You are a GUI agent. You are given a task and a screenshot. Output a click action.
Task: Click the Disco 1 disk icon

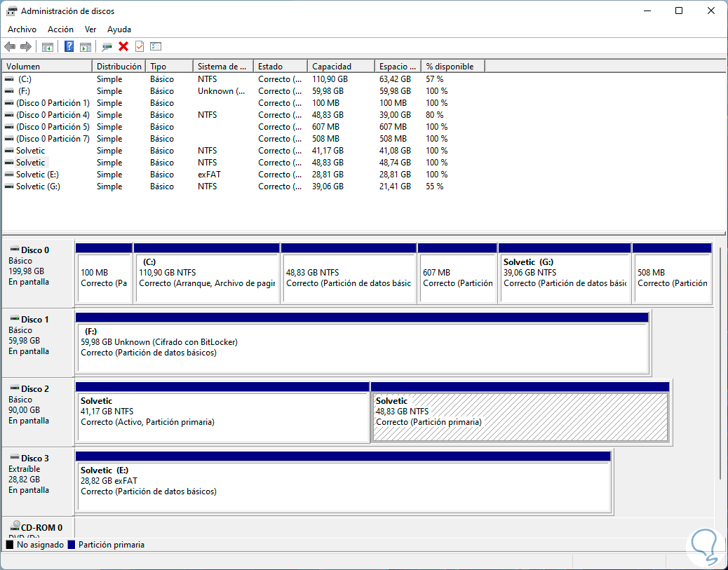15,319
